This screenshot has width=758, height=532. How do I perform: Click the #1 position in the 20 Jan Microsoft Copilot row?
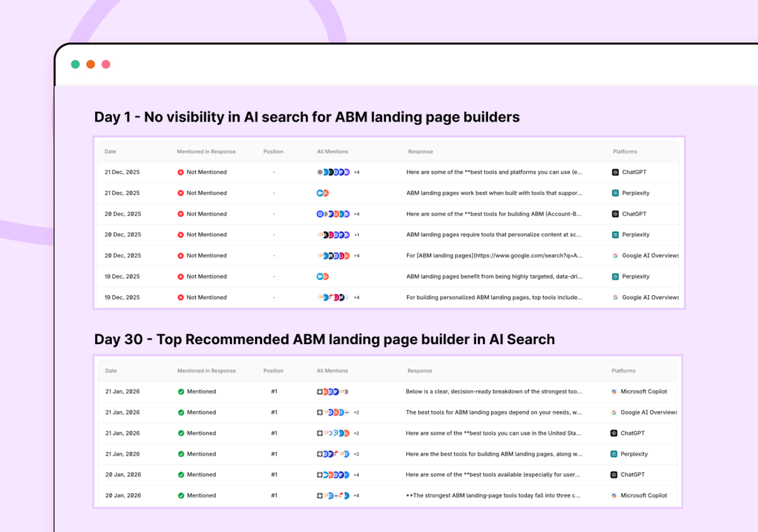pyautogui.click(x=274, y=495)
